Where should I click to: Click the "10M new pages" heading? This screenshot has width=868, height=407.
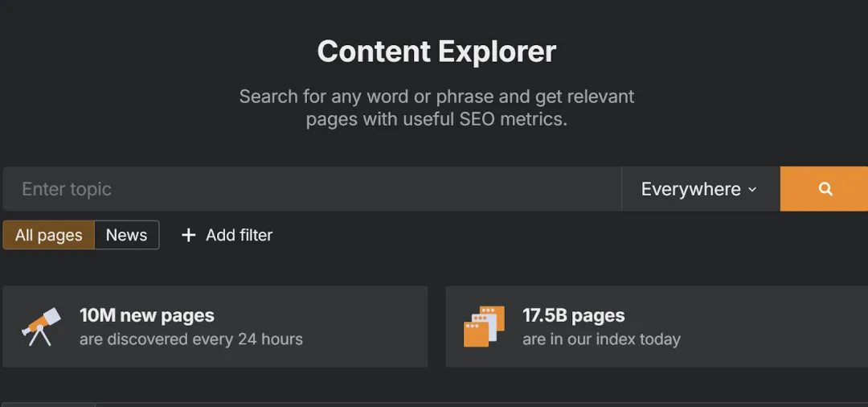[x=147, y=315]
